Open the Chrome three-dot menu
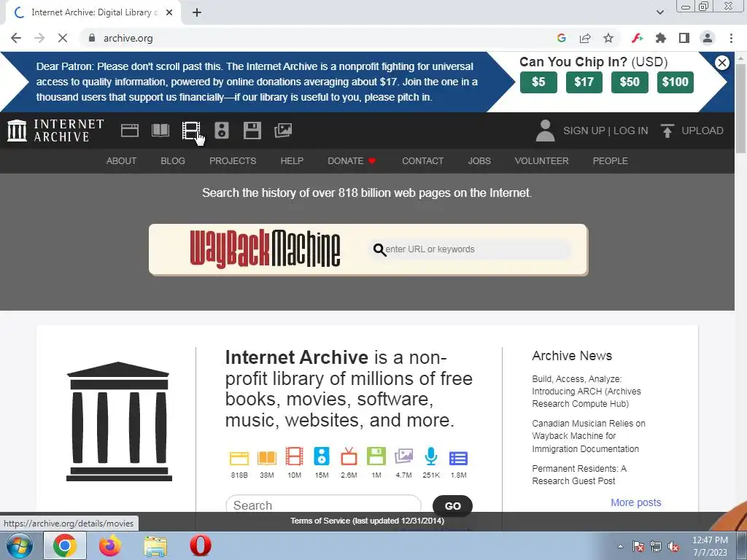This screenshot has width=747, height=560. pyautogui.click(x=731, y=38)
